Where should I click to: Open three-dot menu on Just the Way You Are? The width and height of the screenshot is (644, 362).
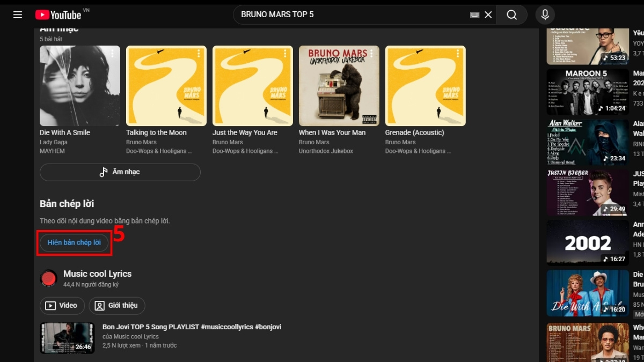pos(285,54)
